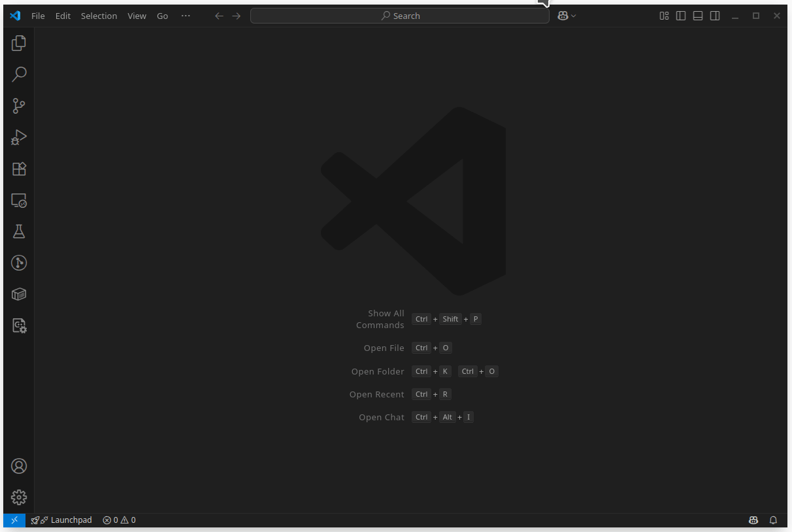Screen dimensions: 792x532
Task: Toggle the secondary side bar visibility
Action: pos(715,16)
